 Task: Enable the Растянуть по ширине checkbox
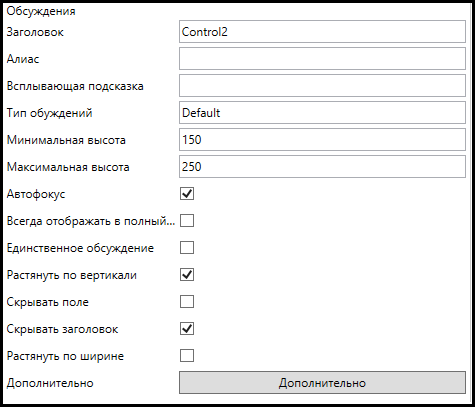pos(187,356)
